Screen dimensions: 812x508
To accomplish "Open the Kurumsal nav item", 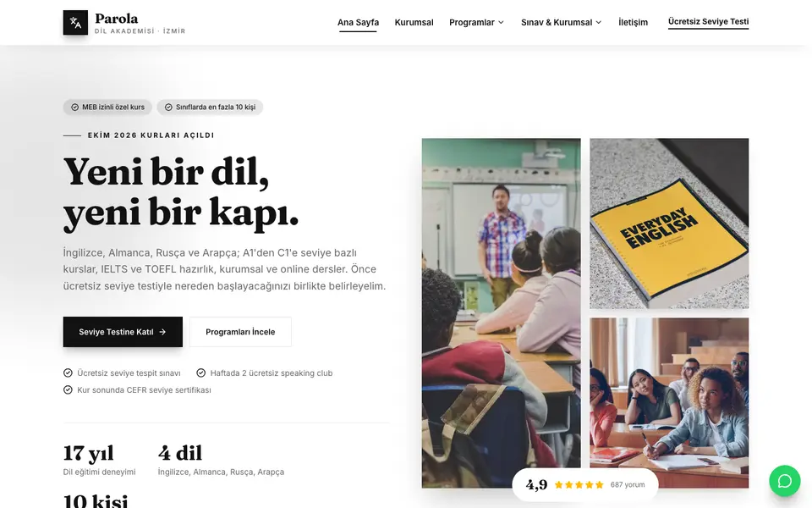I will (414, 22).
